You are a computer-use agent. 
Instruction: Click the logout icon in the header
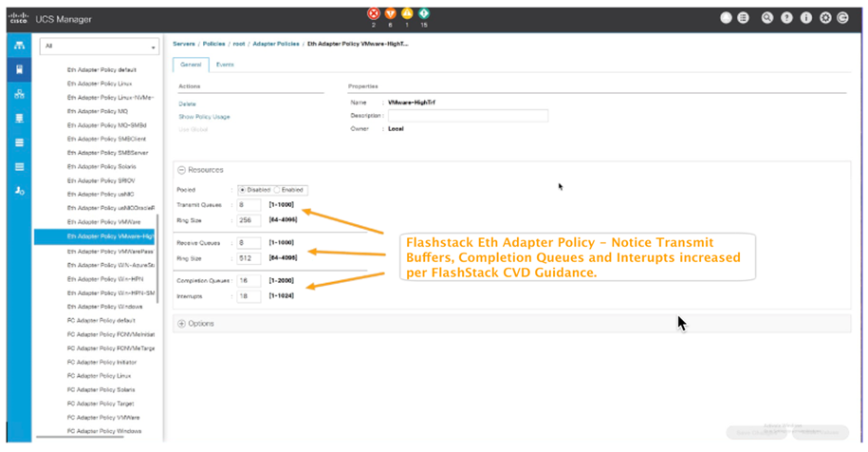tap(842, 18)
